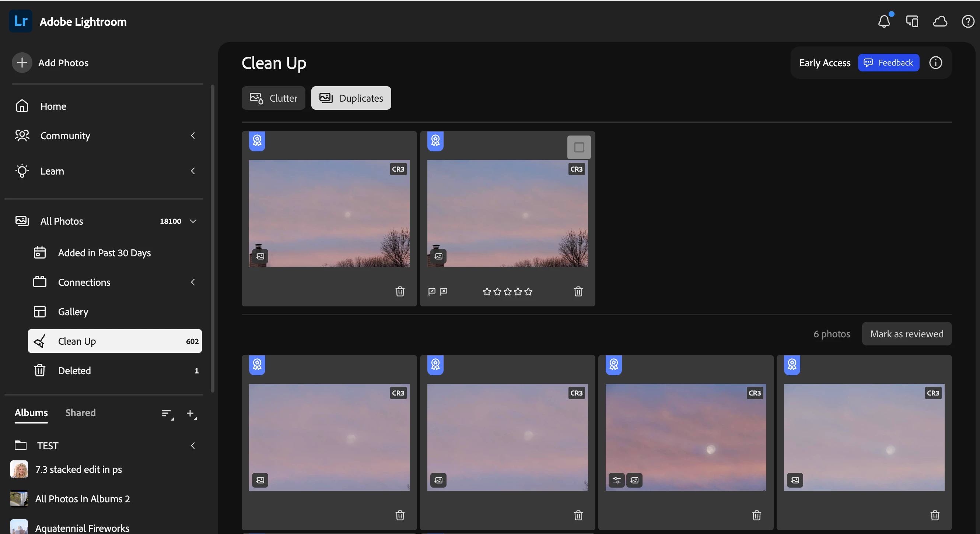Open the cloud sync status icon
This screenshot has width=980, height=534.
[x=940, y=21]
